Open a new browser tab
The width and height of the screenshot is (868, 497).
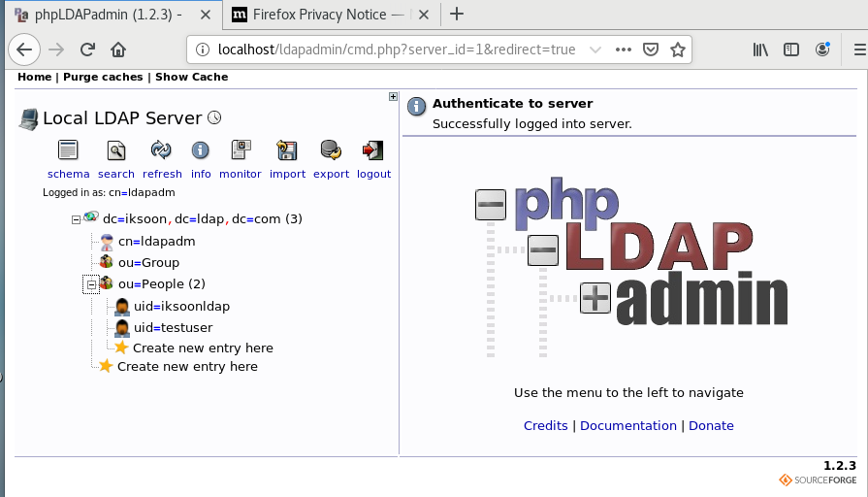tap(457, 15)
